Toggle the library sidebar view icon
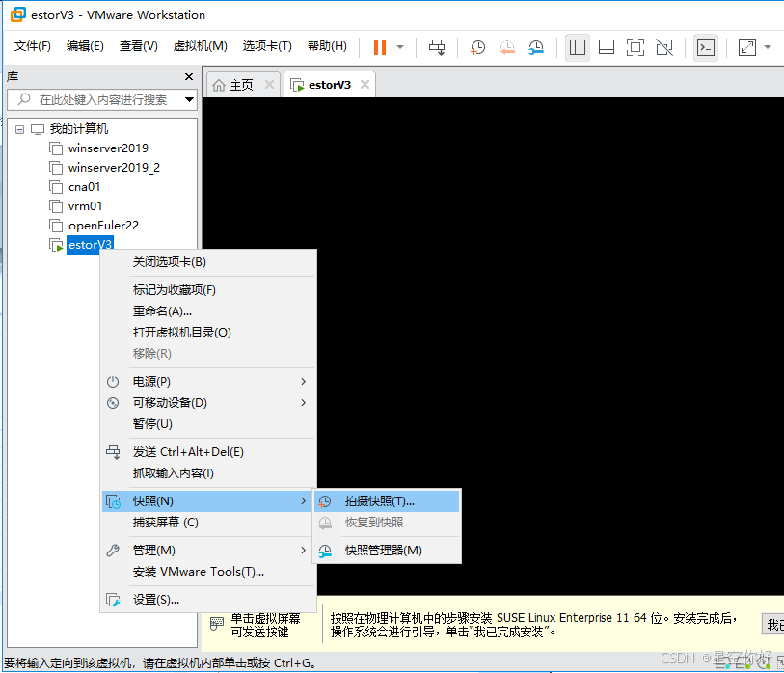 click(x=578, y=47)
